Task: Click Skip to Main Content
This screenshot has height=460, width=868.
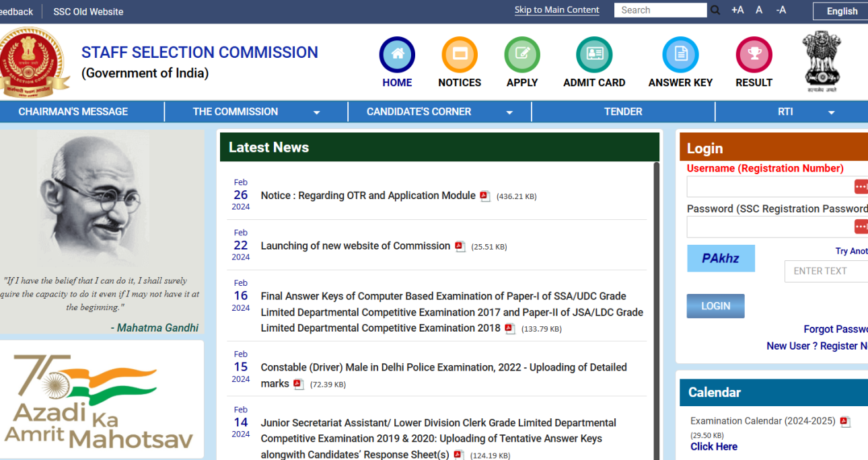Action: pos(557,10)
